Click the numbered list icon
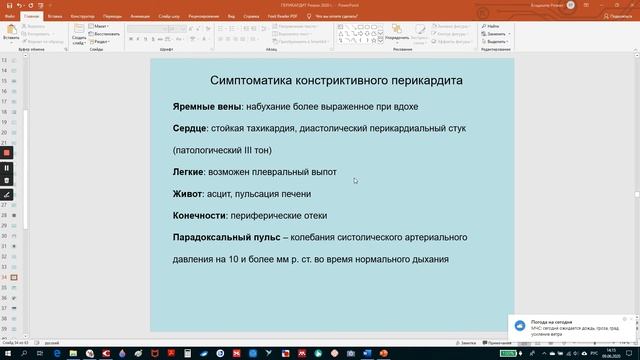The width and height of the screenshot is (640, 360). pyautogui.click(x=233, y=29)
